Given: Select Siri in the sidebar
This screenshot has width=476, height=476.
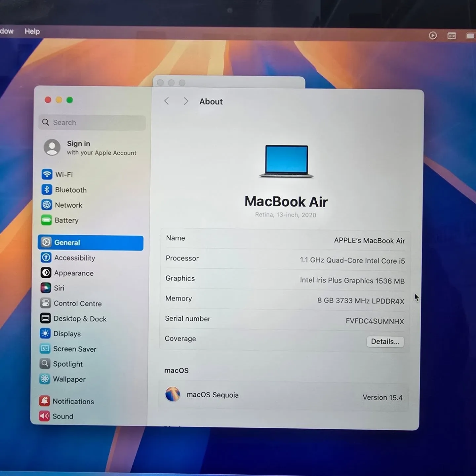Looking at the screenshot, I should click(89, 288).
